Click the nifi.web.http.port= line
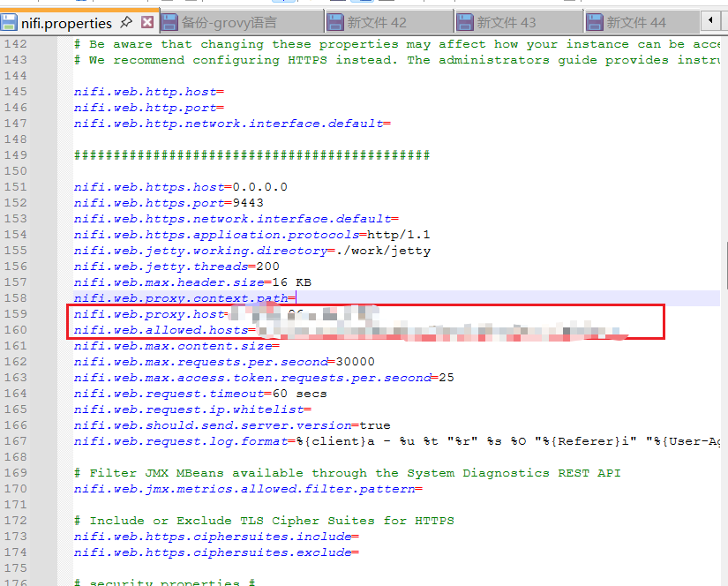728x586 pixels. 149,108
